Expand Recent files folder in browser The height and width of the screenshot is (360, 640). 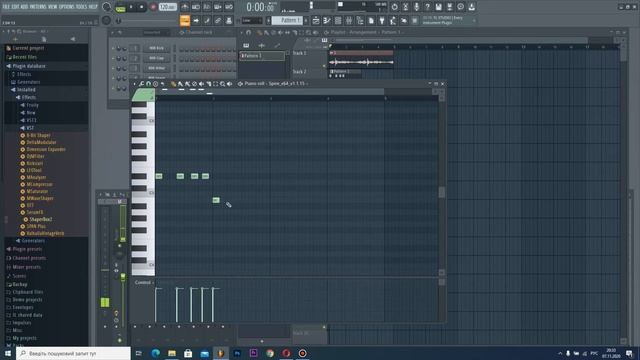[24, 57]
